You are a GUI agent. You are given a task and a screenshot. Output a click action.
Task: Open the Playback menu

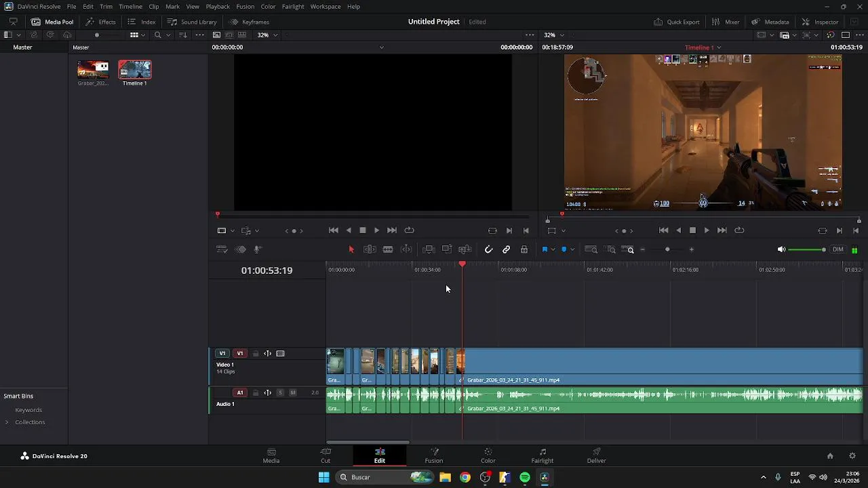point(218,6)
